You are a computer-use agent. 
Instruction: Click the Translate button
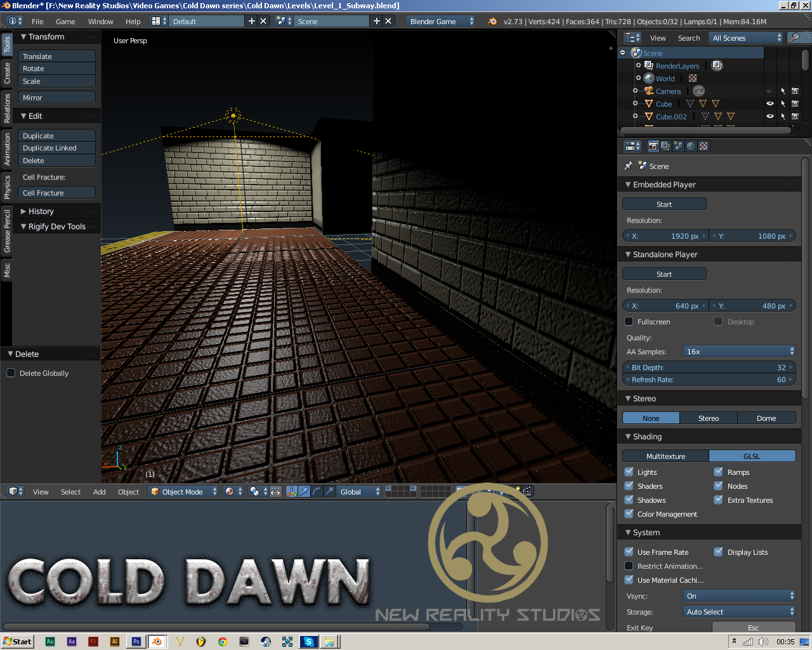pos(56,56)
